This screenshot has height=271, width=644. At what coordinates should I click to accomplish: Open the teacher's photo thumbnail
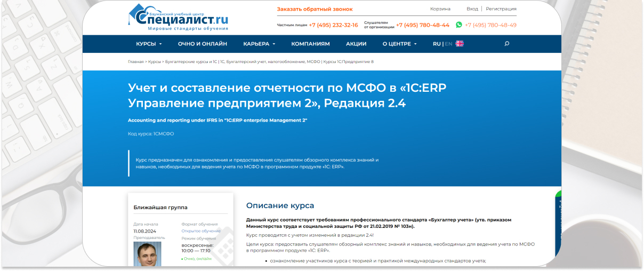point(147,254)
